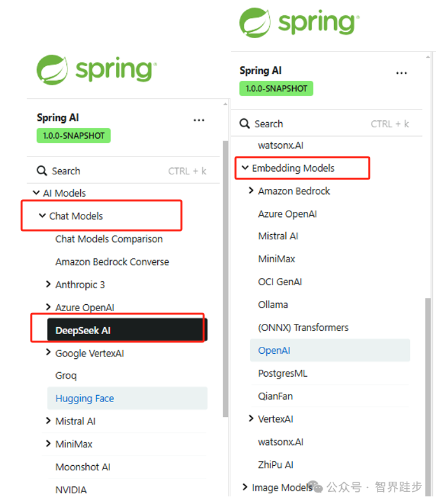Viewport: 436px width, 504px height.
Task: Open the highlighted OpenAI embedding page
Action: (330, 350)
